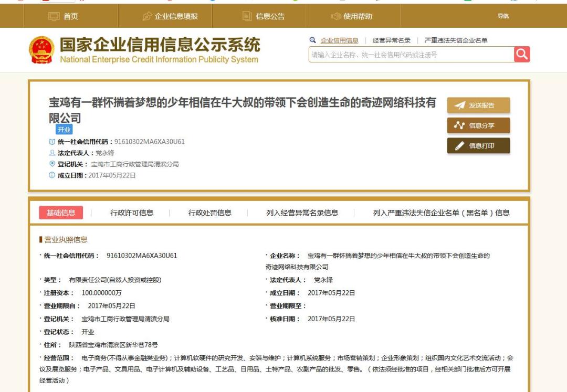This screenshot has width=567, height=392.
Task: Click the magnifier search icon
Action: point(521,53)
